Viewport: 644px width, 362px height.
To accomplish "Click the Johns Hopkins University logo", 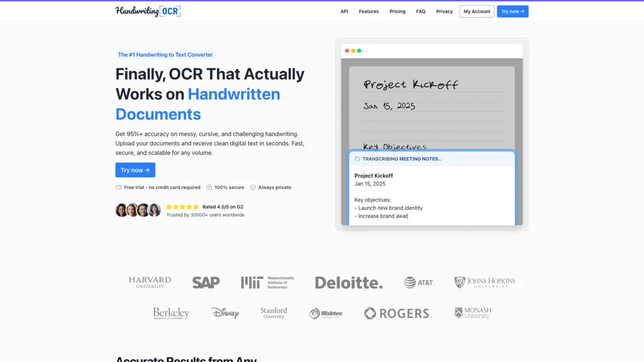I will 485,282.
